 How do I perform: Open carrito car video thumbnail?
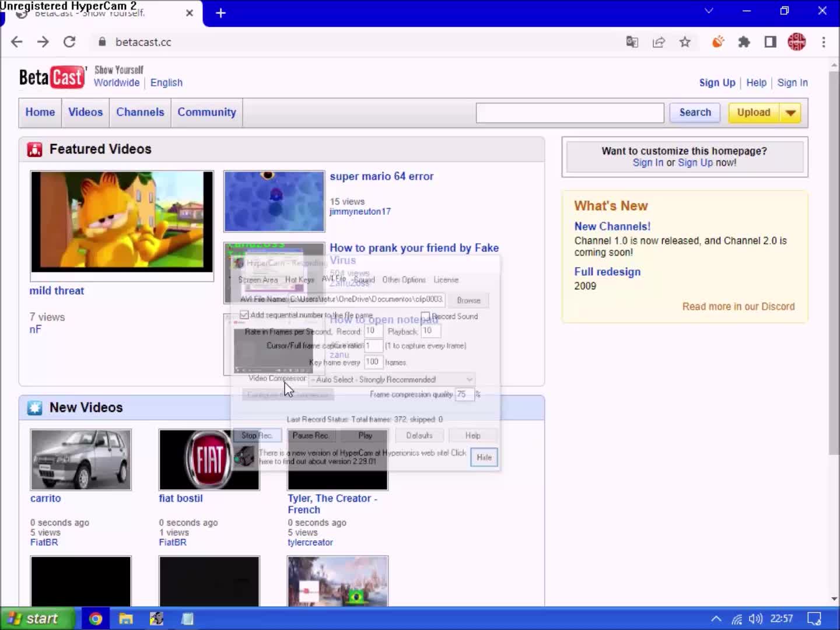(x=81, y=460)
